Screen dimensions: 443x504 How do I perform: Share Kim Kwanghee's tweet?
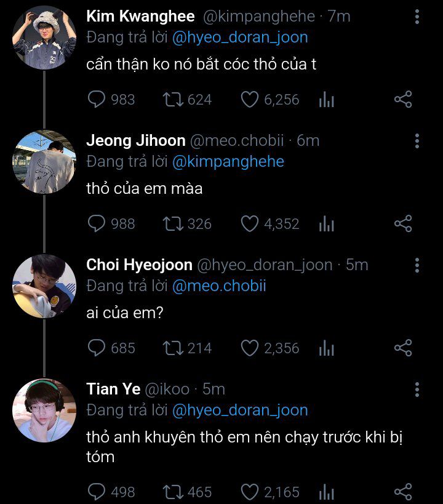click(402, 100)
